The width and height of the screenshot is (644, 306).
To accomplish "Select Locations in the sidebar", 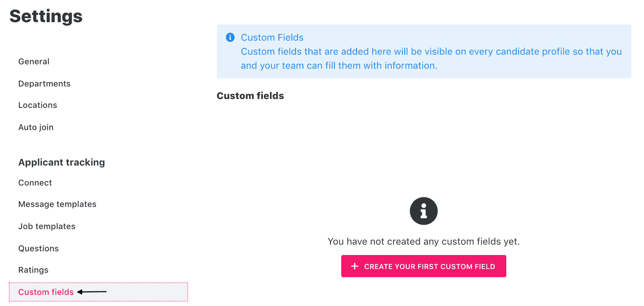I will tap(38, 105).
